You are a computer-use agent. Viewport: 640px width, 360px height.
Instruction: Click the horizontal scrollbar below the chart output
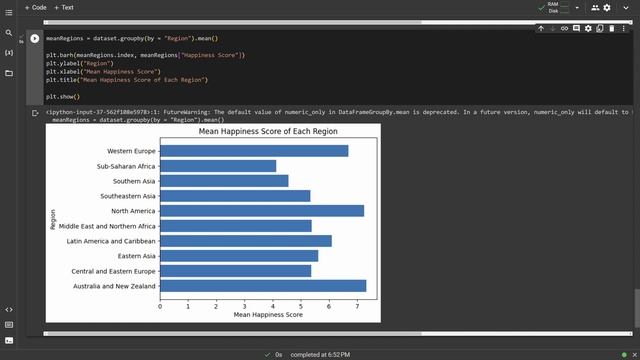point(338,333)
